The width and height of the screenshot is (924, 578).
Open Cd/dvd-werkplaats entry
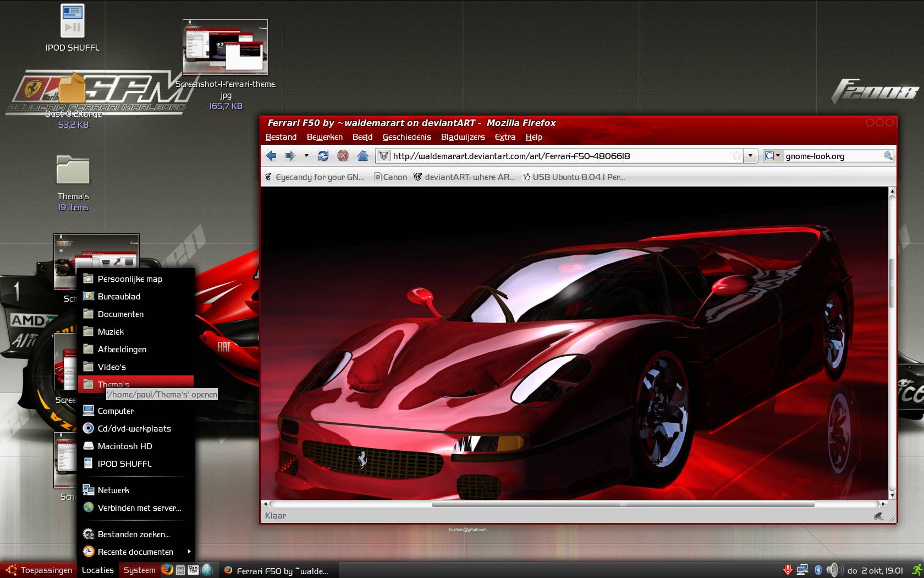[136, 429]
